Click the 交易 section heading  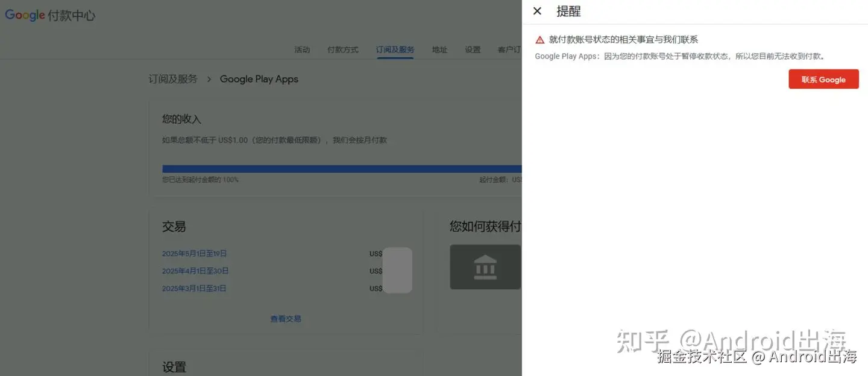(x=174, y=227)
